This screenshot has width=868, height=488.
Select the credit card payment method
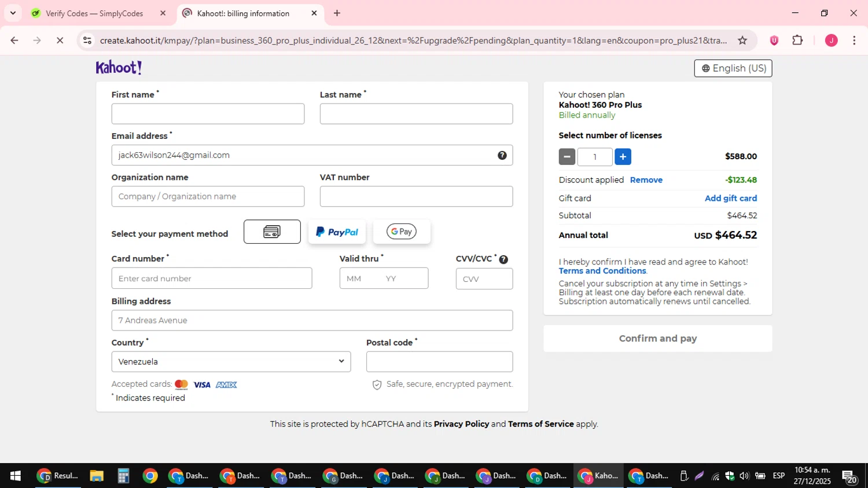pyautogui.click(x=272, y=232)
